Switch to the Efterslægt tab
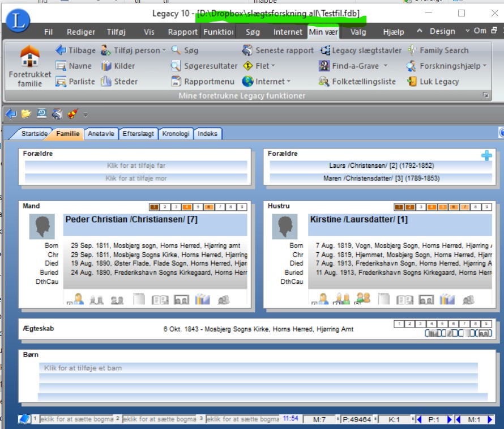This screenshot has width=504, height=429. (138, 134)
